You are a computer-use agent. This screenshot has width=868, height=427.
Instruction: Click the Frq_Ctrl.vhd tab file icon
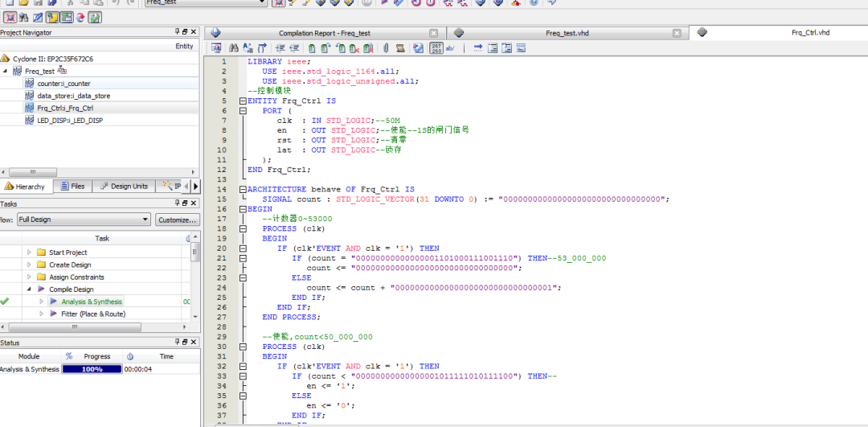(702, 33)
